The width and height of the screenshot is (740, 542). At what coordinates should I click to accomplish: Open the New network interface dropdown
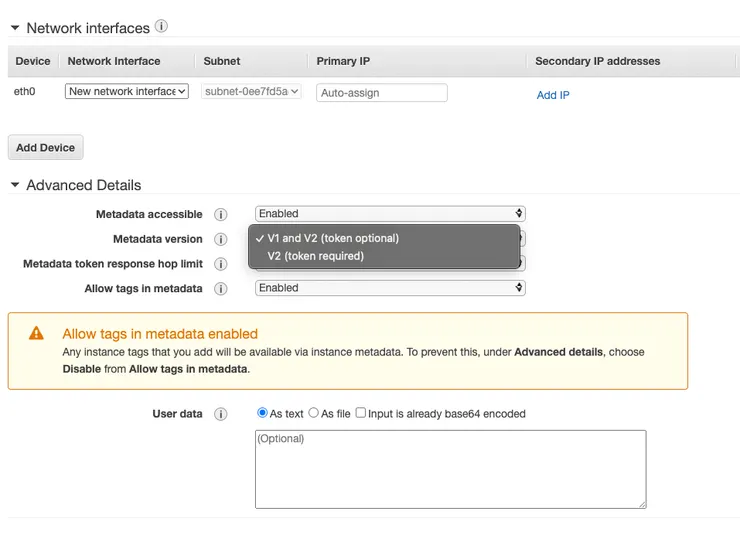pyautogui.click(x=127, y=92)
